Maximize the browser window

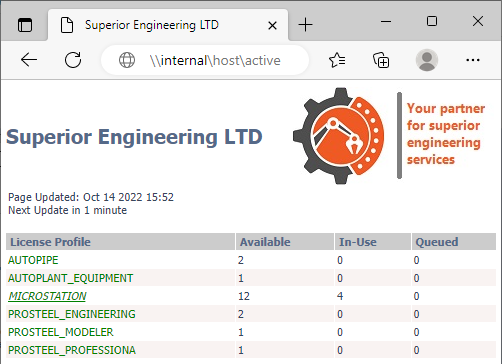click(x=432, y=21)
